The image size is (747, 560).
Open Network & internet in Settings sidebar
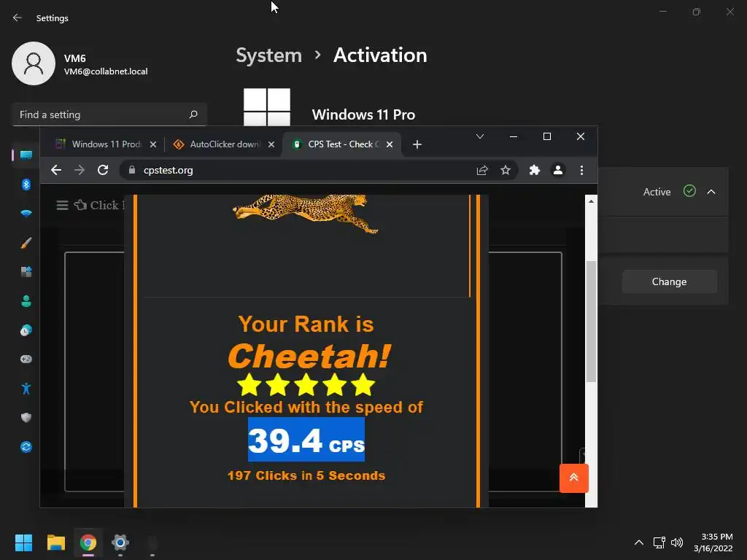coord(26,214)
